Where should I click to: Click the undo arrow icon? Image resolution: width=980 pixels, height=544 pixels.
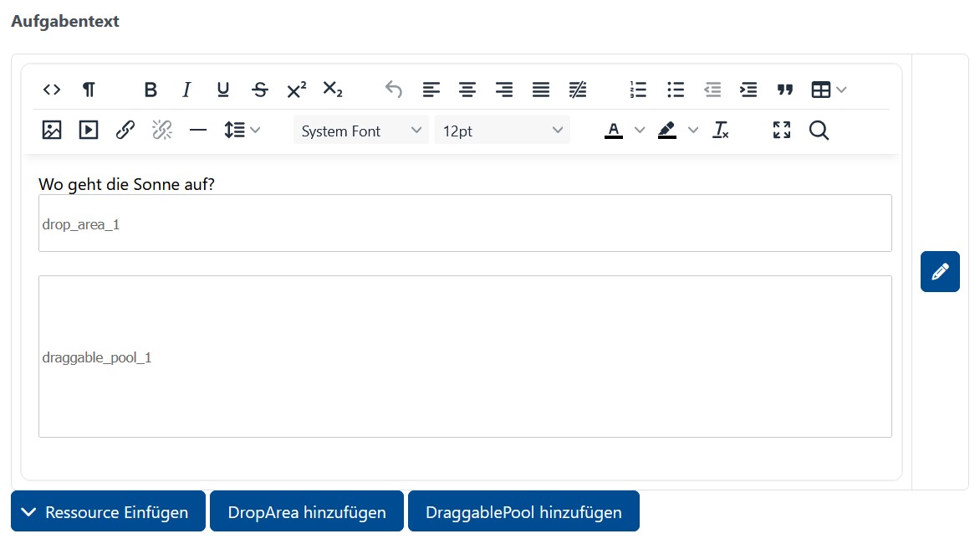[394, 90]
